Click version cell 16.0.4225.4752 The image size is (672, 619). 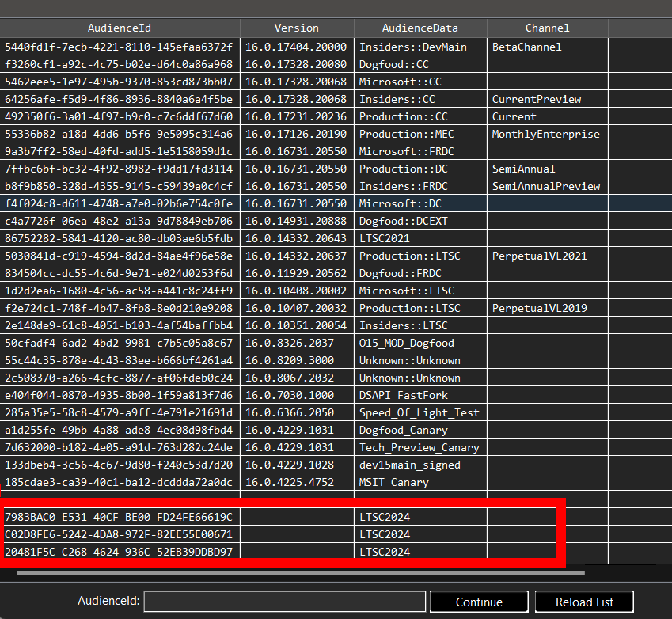pyautogui.click(x=297, y=482)
